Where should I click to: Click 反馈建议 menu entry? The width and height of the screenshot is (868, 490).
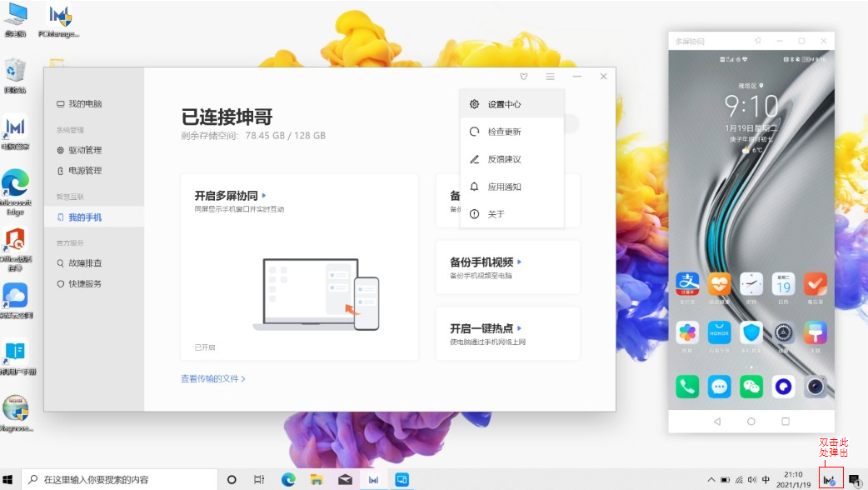(504, 159)
